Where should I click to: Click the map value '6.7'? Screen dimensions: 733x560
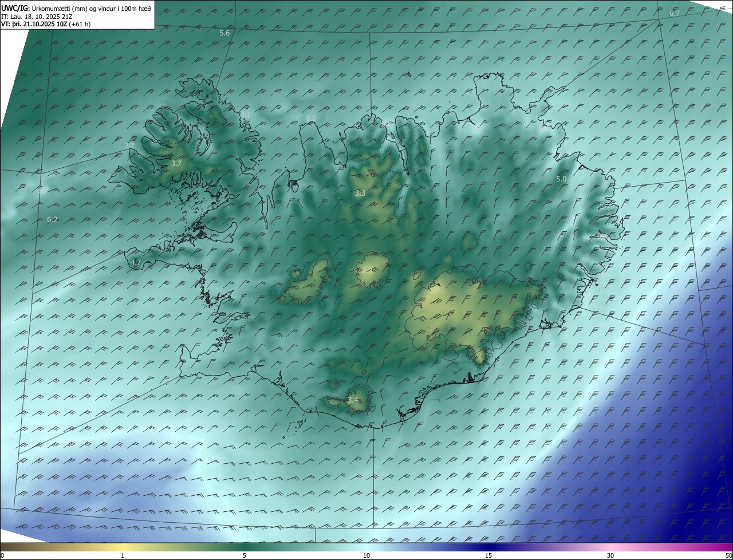coord(675,13)
